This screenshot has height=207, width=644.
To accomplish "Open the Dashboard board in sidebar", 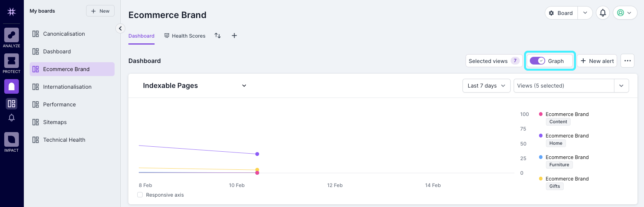I will coord(72,51).
